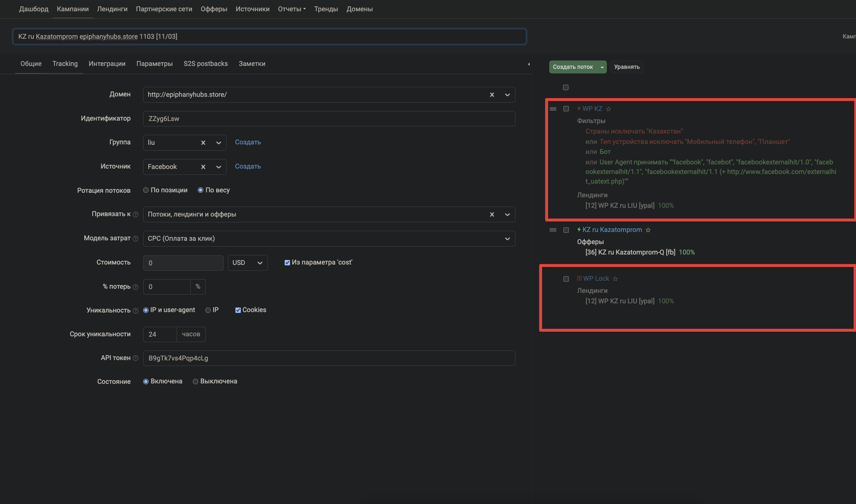Click the campaign name input field
Screen dimensions: 856x504
pos(270,37)
